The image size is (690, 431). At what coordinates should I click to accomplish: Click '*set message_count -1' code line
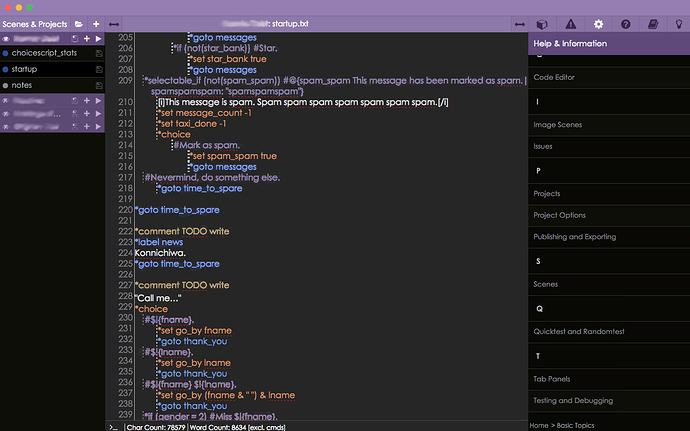click(x=205, y=113)
